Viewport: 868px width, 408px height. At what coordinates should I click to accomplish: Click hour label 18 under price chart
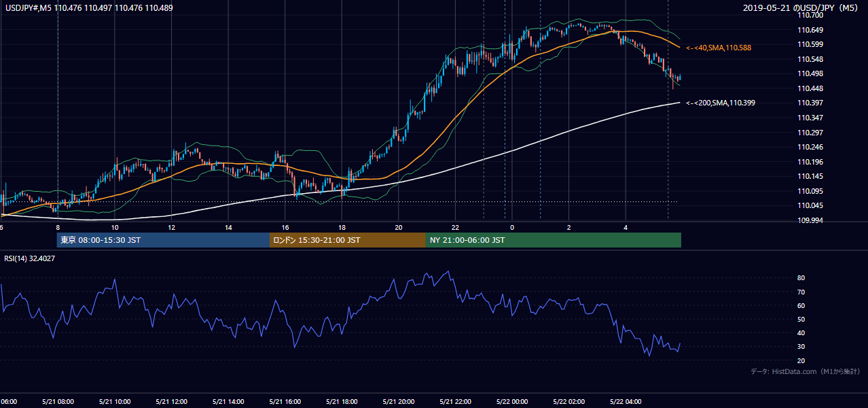(342, 227)
